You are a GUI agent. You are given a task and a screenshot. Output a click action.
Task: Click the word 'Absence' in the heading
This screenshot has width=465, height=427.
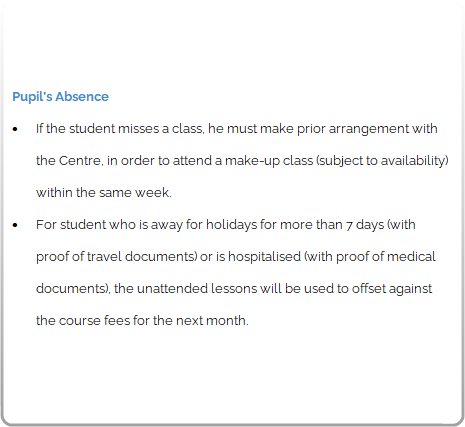click(82, 97)
